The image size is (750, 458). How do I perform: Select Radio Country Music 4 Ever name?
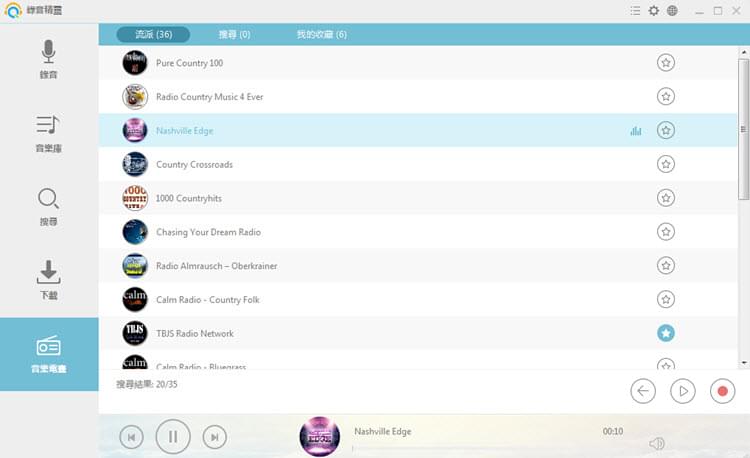(210, 97)
